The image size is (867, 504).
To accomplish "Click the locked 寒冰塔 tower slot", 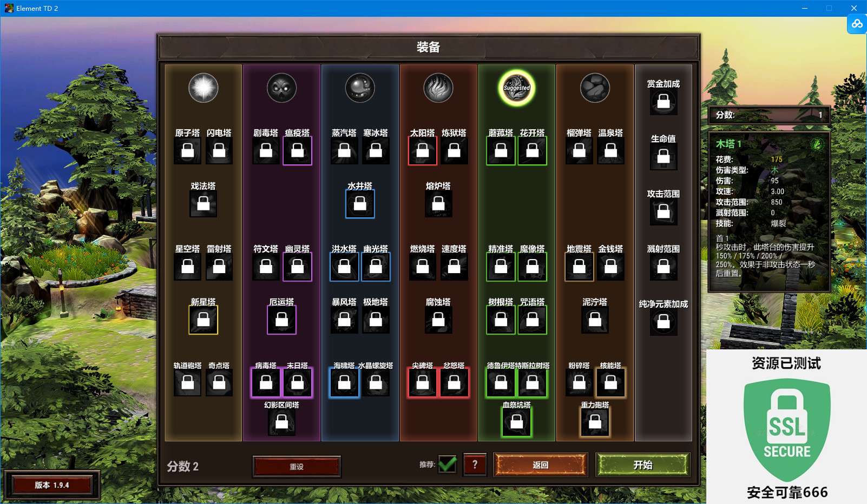I will tap(376, 151).
